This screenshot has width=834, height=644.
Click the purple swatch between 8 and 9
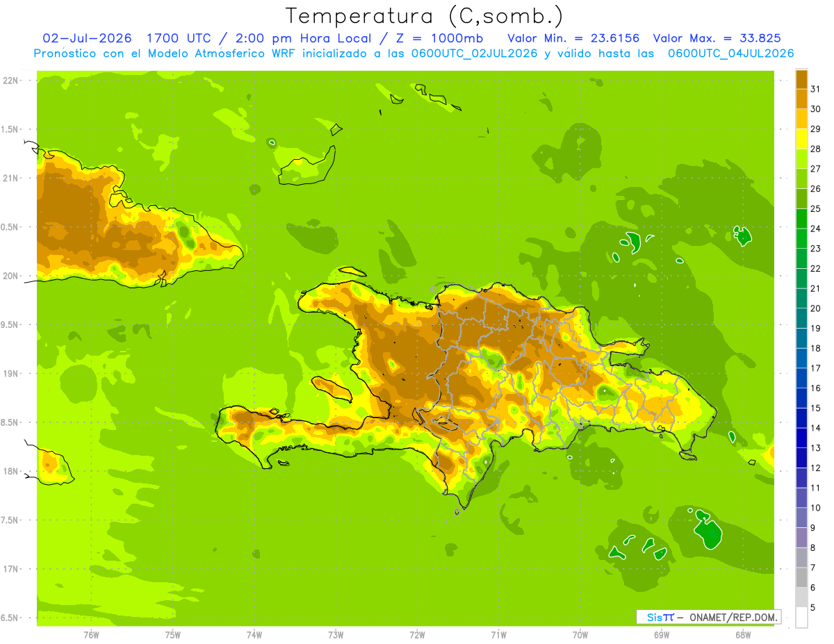tap(801, 538)
